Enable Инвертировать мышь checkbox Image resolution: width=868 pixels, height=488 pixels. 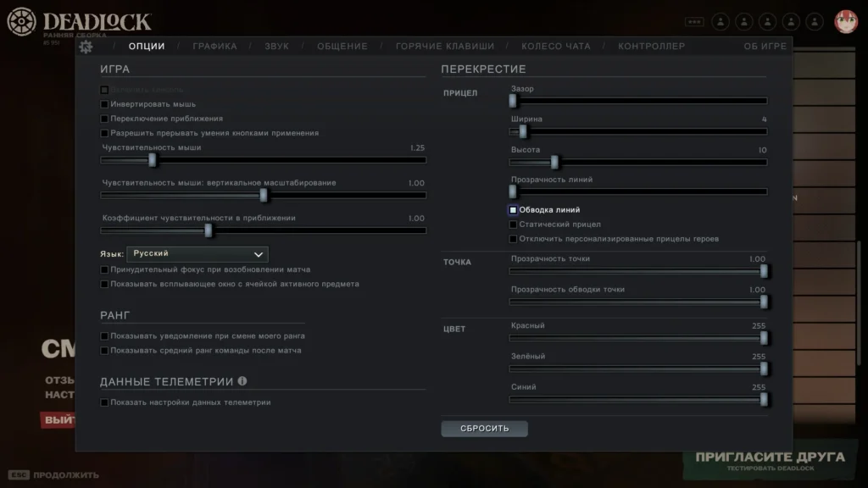[x=104, y=104]
